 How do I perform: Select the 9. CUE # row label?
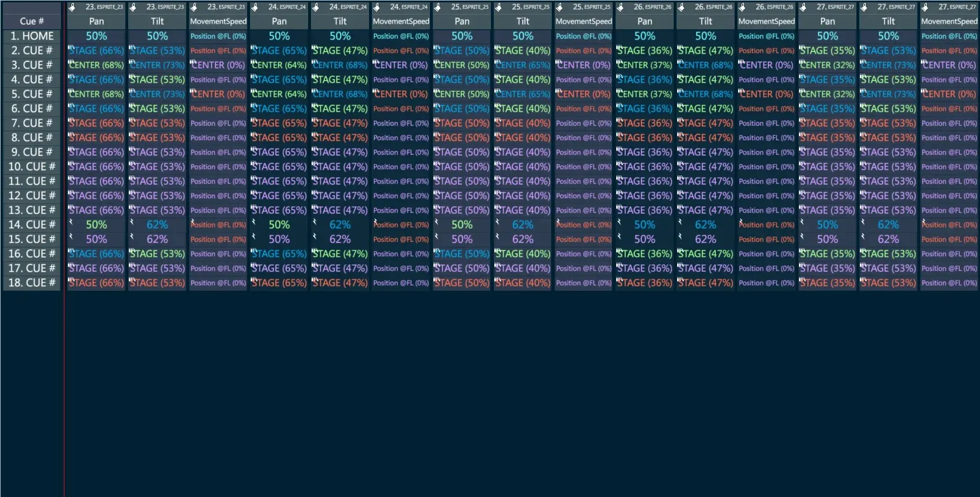click(x=32, y=152)
